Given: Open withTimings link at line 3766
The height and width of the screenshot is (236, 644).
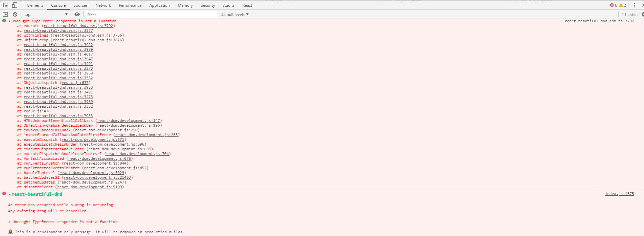Looking at the screenshot, I should tap(87, 35).
